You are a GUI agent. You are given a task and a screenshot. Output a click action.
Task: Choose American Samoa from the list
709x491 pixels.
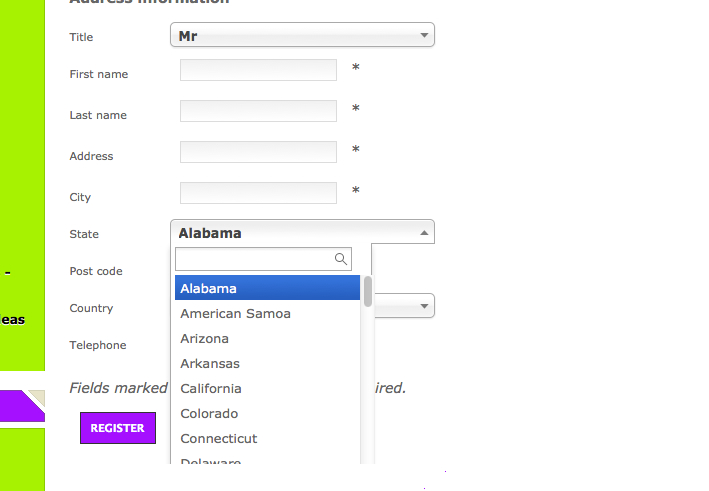point(267,313)
